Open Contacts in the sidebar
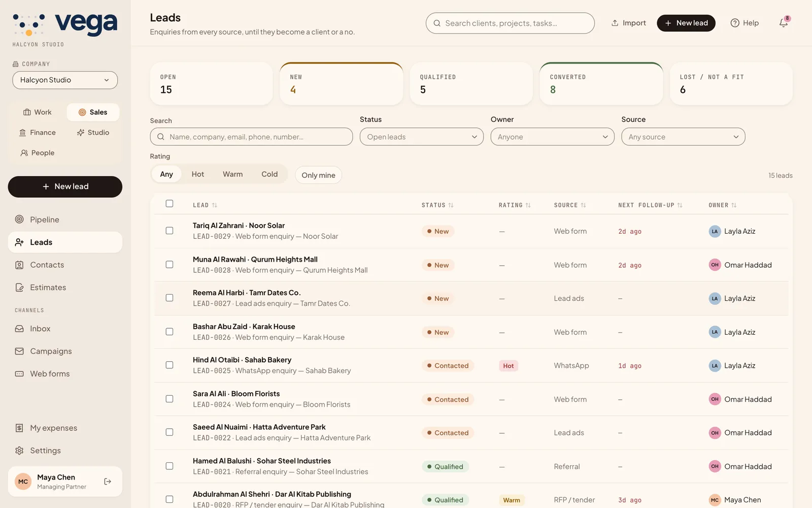The width and height of the screenshot is (812, 508). coord(65,265)
